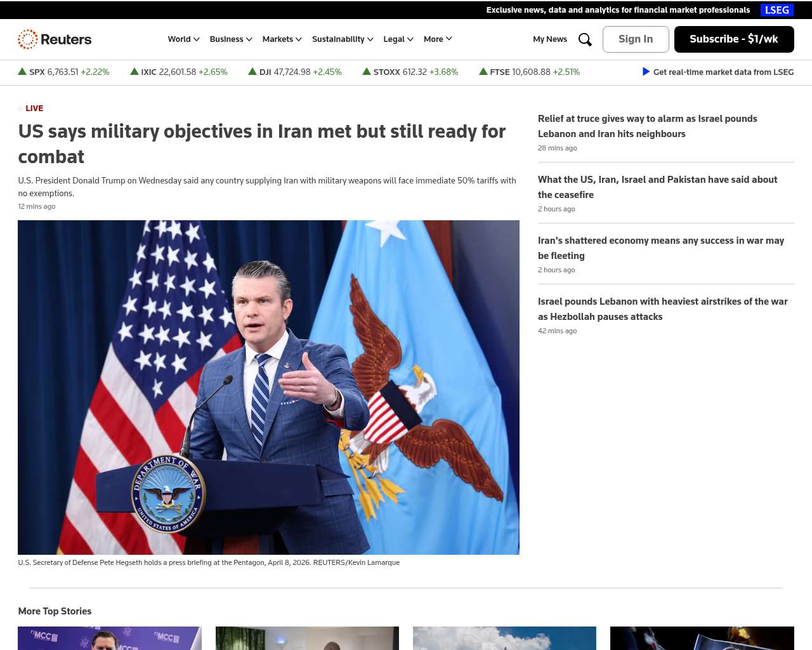Expand the Markets menu dropdown
The image size is (812, 650).
(282, 39)
